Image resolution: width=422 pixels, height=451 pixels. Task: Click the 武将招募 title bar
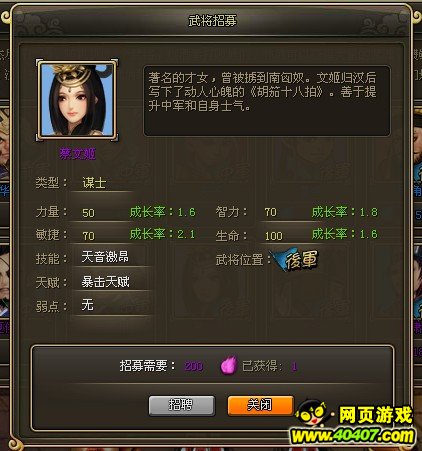coord(212,21)
